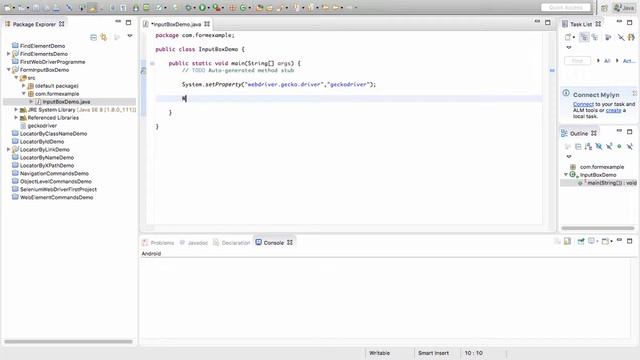
Task: Collapse the com.formexample package
Action: [x=24, y=93]
